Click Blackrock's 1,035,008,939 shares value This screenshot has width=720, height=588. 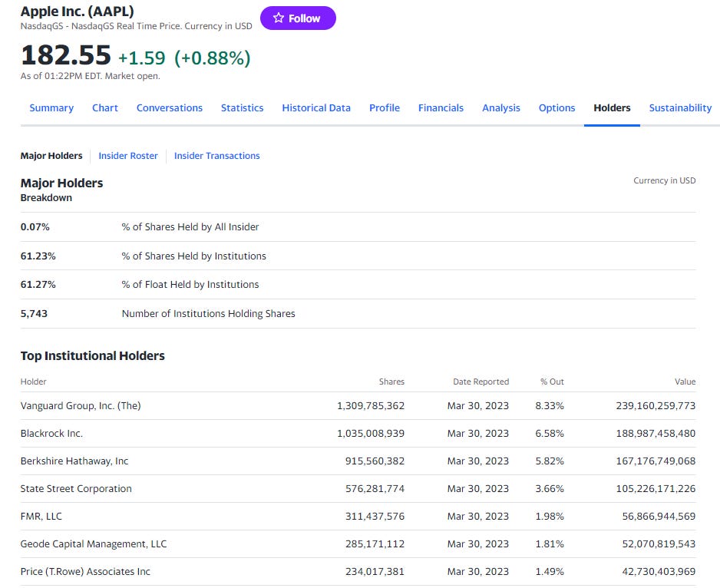(371, 433)
